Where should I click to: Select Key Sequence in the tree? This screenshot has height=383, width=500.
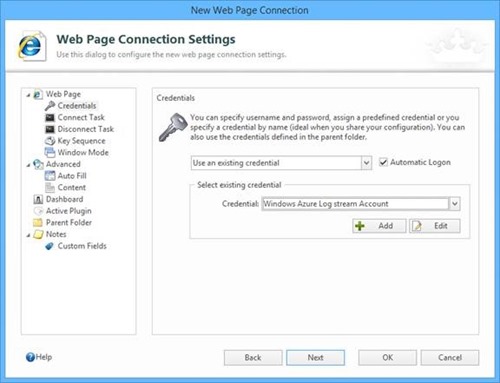[x=81, y=141]
